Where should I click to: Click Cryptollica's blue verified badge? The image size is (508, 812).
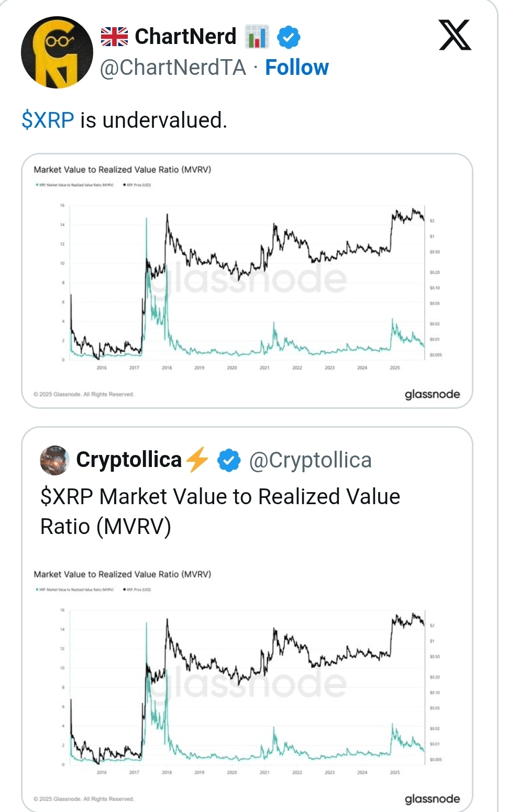229,460
